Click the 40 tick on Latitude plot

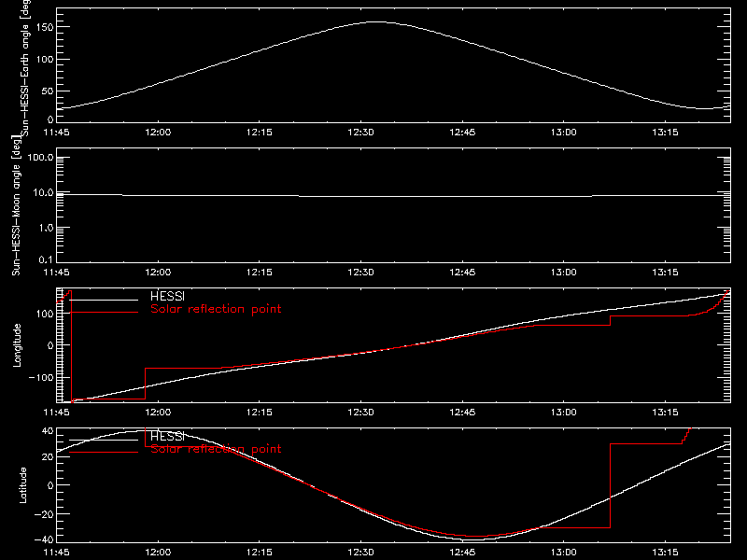click(x=49, y=431)
